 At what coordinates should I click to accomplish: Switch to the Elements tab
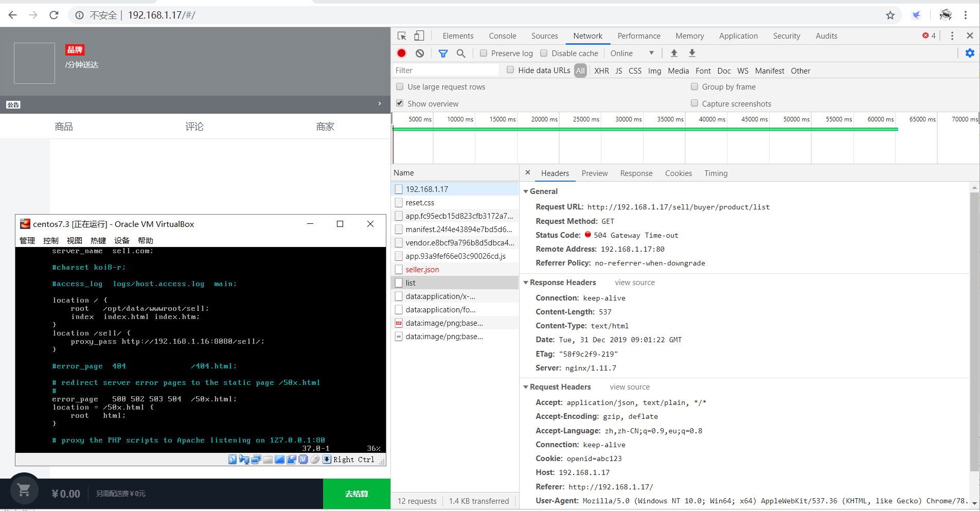click(458, 36)
